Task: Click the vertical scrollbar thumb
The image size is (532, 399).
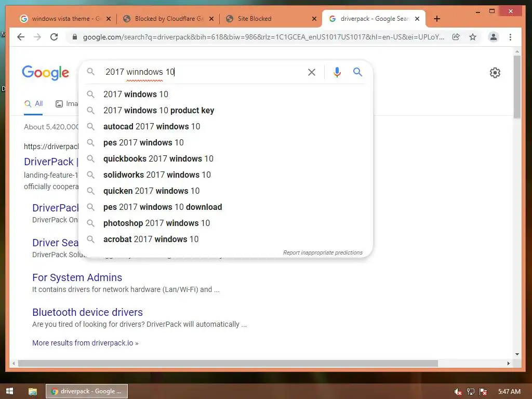Action: [x=517, y=87]
